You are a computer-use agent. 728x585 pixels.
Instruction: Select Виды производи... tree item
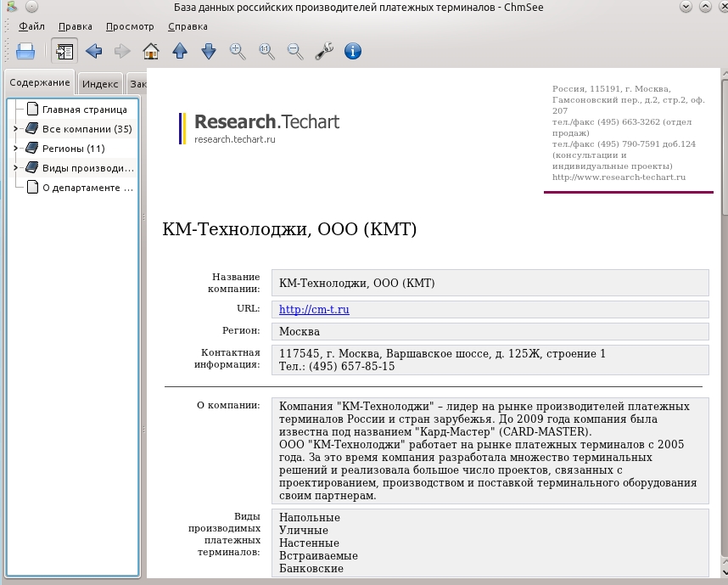(87, 168)
